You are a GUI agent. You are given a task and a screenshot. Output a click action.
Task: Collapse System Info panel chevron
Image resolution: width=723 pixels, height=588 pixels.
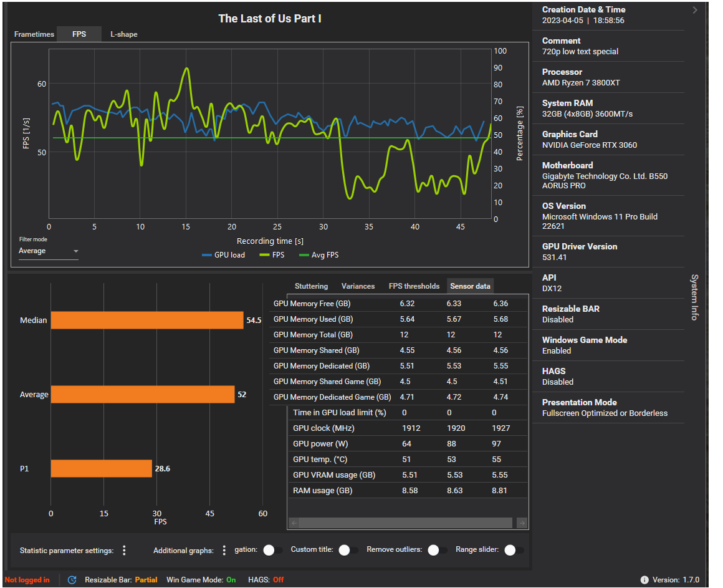click(x=694, y=10)
